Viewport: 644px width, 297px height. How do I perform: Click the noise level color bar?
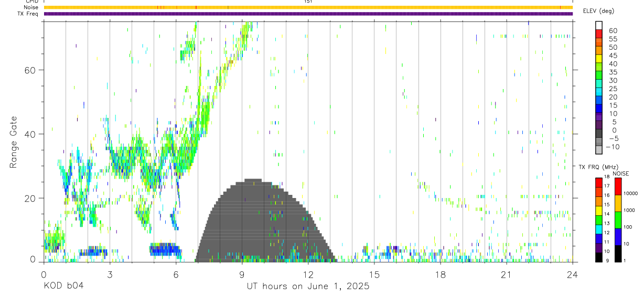[618, 220]
